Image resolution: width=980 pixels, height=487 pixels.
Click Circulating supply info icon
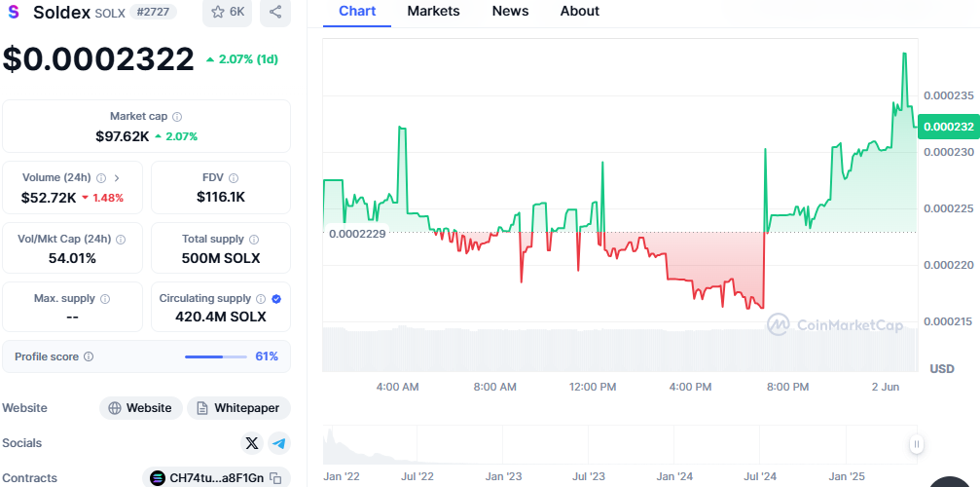tap(261, 299)
